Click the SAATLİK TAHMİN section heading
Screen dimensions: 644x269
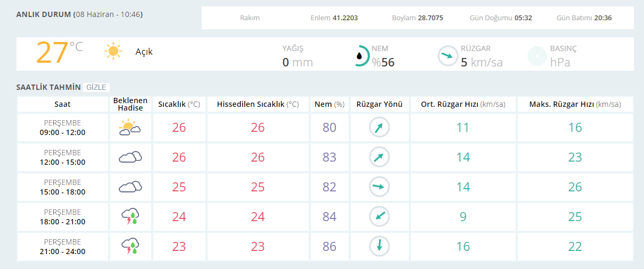(48, 87)
